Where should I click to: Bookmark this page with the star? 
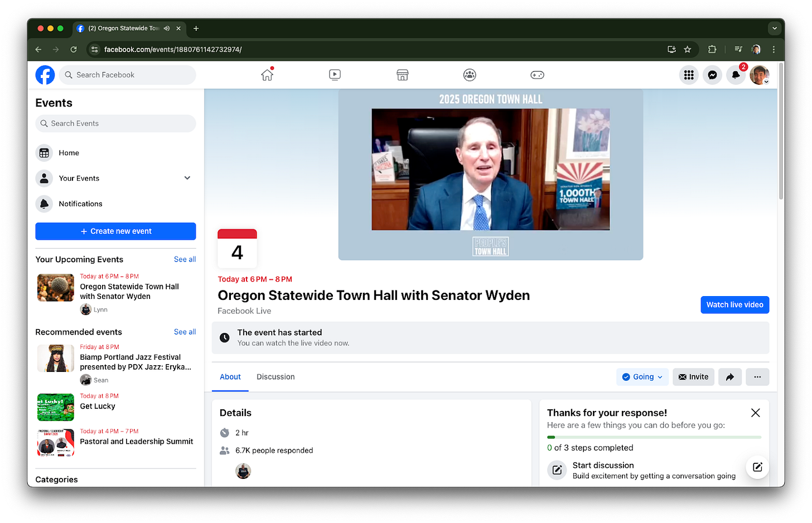click(688, 50)
